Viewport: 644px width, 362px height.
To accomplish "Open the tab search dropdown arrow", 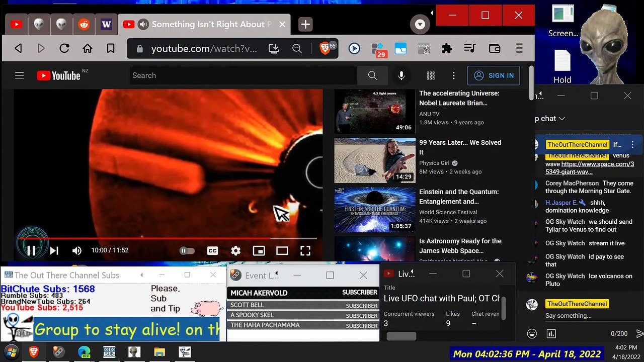I will [420, 24].
